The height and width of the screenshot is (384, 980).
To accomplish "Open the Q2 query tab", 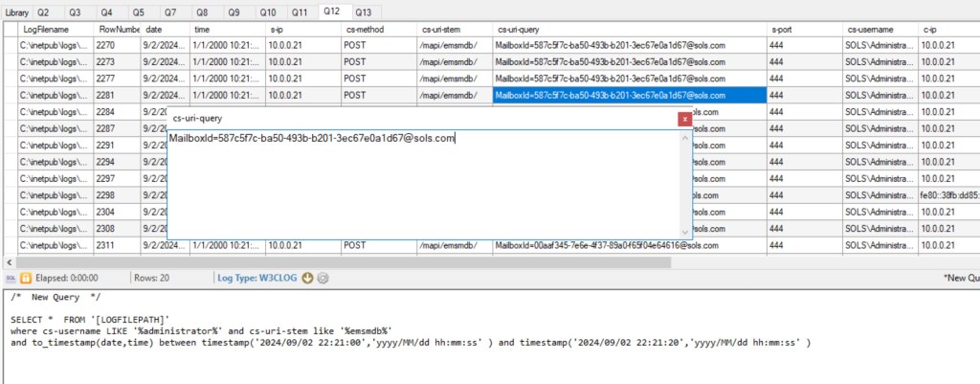I will [44, 12].
